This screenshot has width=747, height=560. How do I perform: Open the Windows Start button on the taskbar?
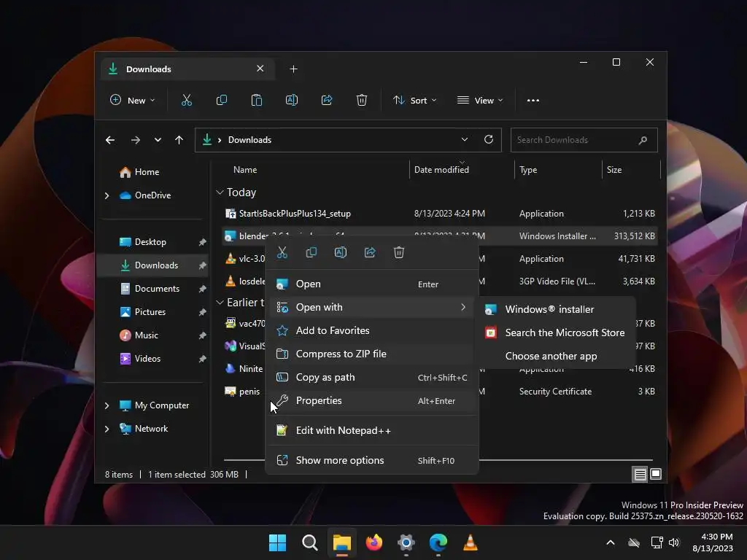277,542
